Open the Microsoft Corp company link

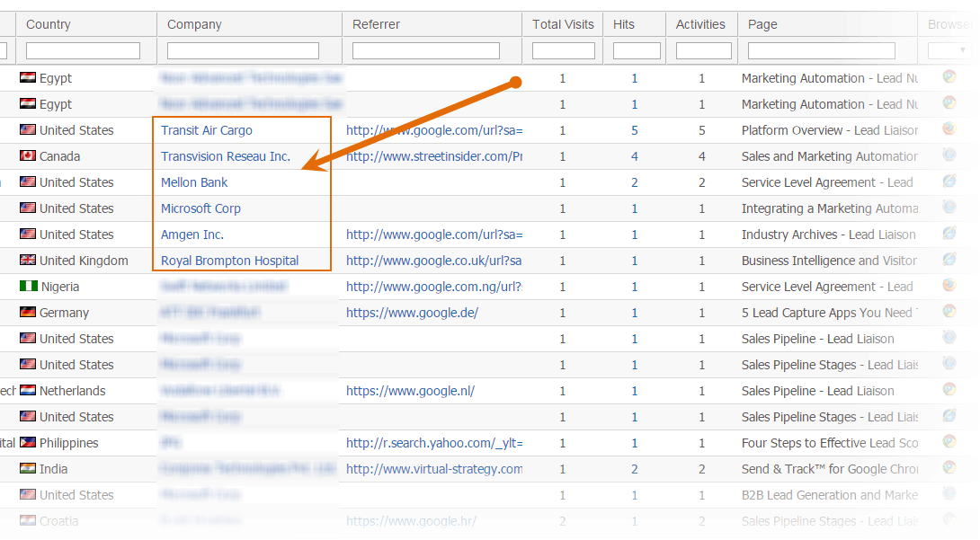click(x=200, y=208)
